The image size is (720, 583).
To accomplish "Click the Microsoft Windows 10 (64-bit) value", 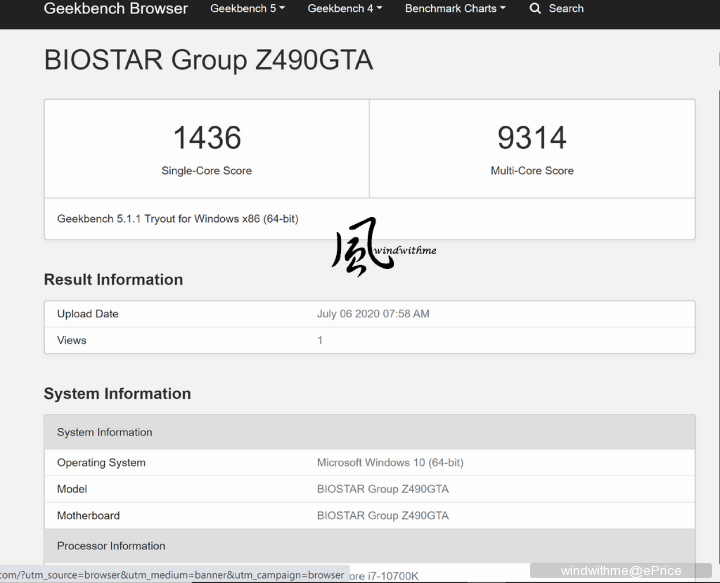I will (390, 463).
